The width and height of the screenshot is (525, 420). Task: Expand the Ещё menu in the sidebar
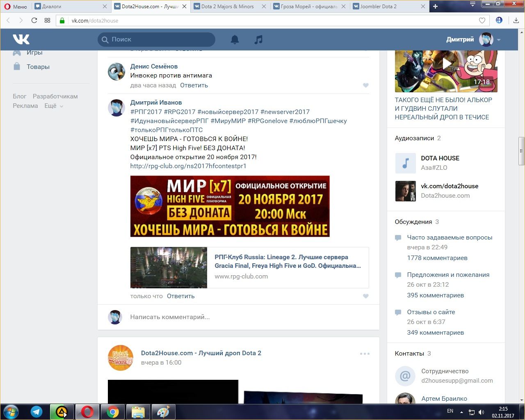point(54,106)
